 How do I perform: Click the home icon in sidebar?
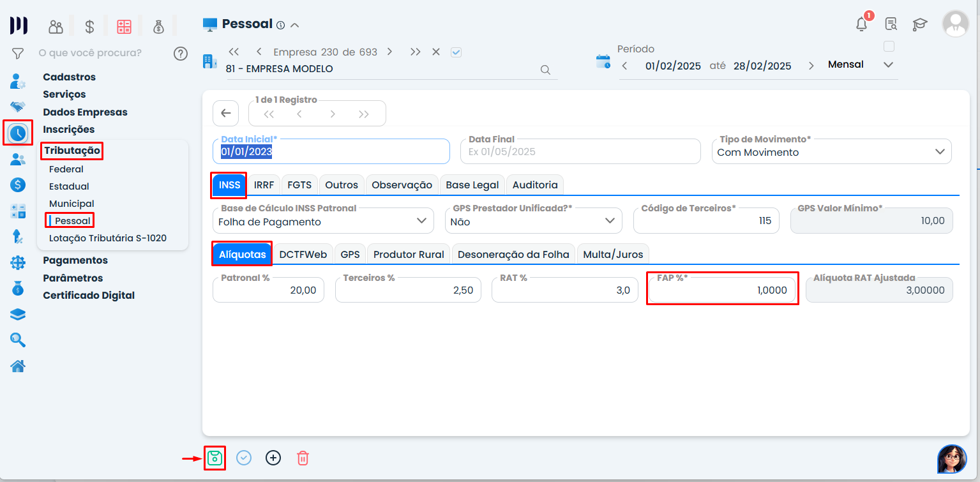(18, 366)
